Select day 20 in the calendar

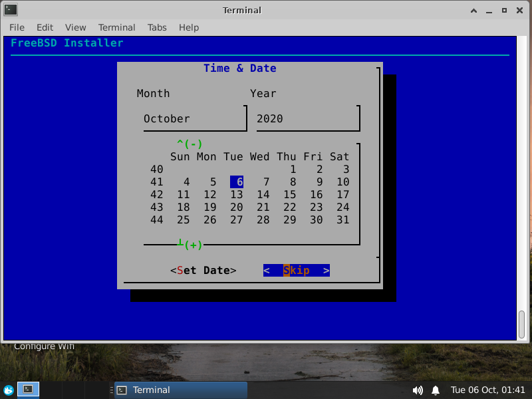point(237,207)
